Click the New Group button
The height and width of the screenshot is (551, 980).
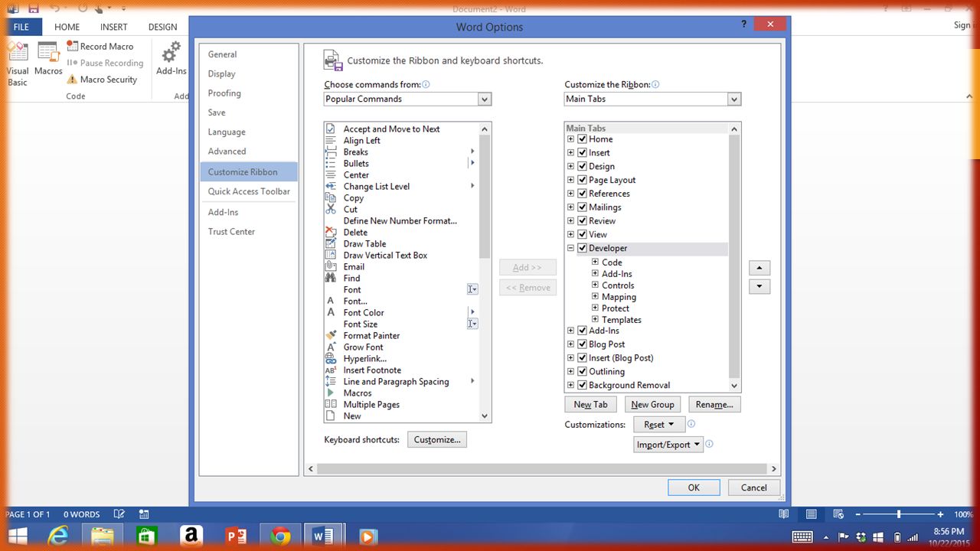pos(652,405)
